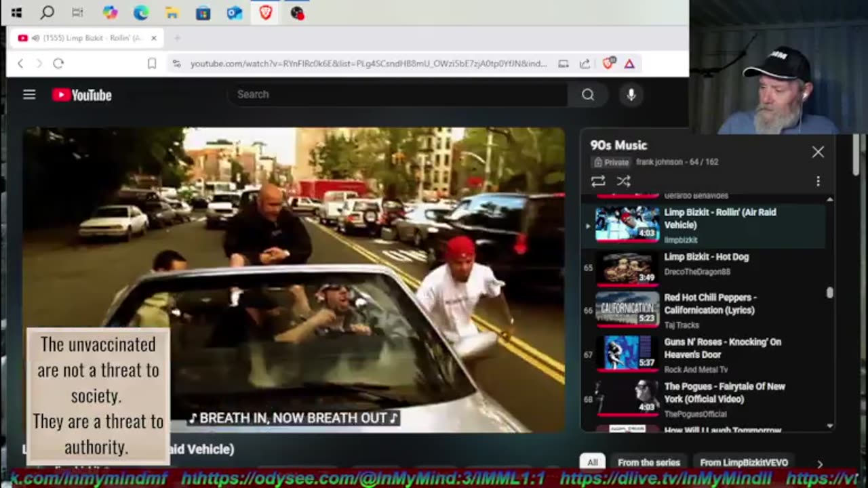This screenshot has width=868, height=488.
Task: Play Limp Bizkit - Rollin' (Air Raid Vehicle)
Action: 720,218
